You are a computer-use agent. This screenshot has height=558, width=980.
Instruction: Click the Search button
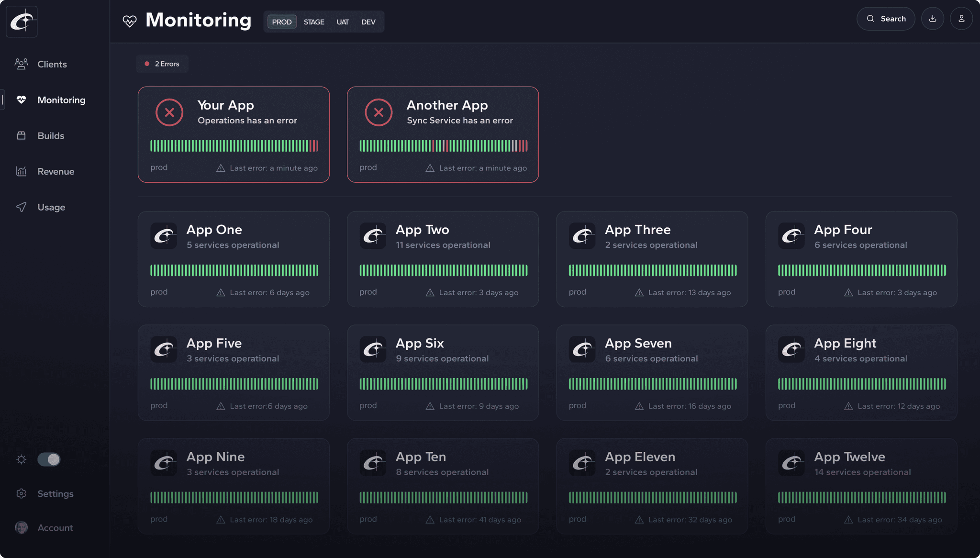tap(886, 19)
